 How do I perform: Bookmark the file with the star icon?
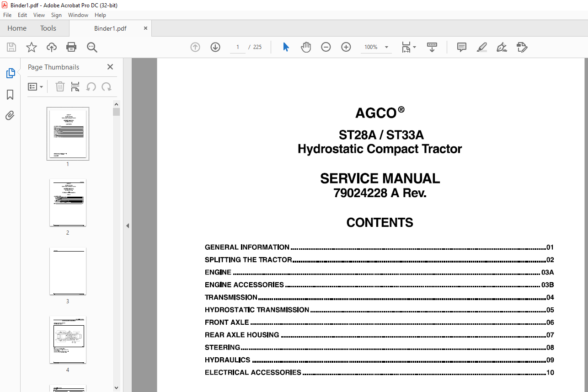pos(32,47)
